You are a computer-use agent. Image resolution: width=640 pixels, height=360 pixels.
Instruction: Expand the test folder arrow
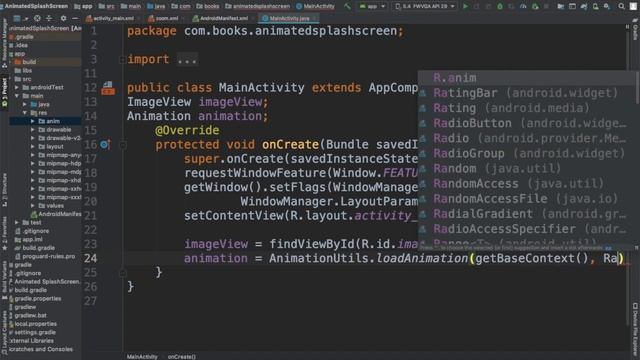coord(17,222)
